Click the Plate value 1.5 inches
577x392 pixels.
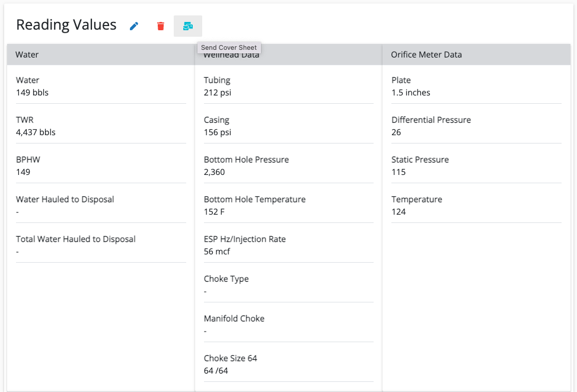coord(411,93)
